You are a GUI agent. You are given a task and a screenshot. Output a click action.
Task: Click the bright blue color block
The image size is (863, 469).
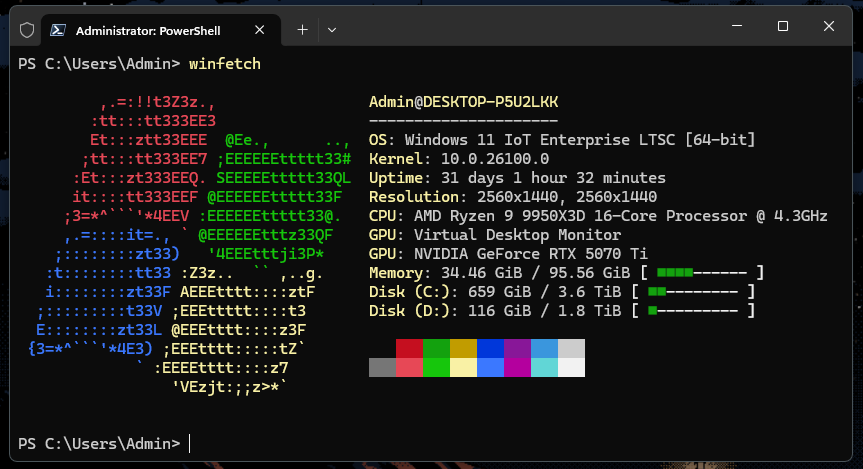tap(490, 368)
